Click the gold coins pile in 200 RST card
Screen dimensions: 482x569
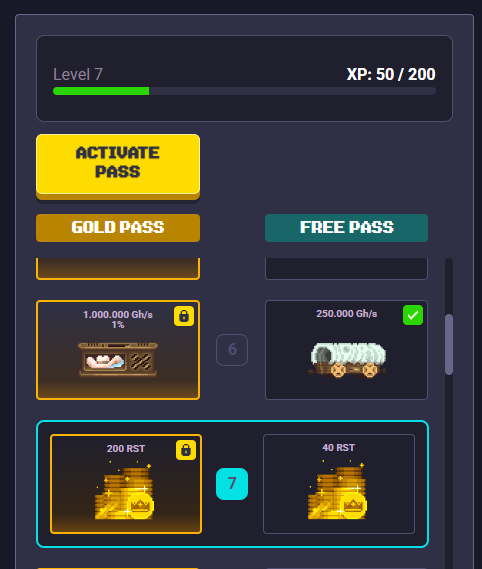(124, 490)
